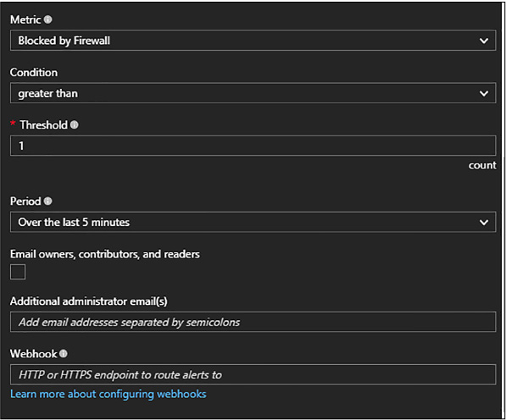The height and width of the screenshot is (420, 506).
Task: Click the chevron arrow in the Metric field
Action: [483, 41]
